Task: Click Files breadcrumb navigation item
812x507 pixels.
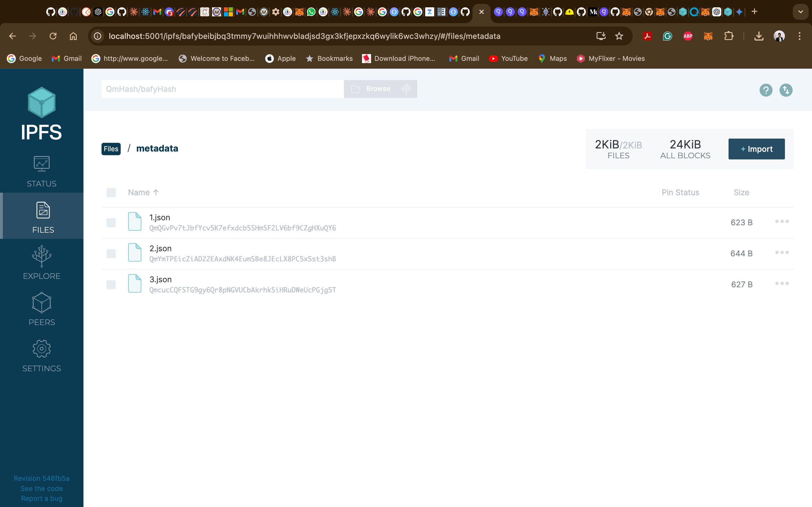Action: pos(111,148)
